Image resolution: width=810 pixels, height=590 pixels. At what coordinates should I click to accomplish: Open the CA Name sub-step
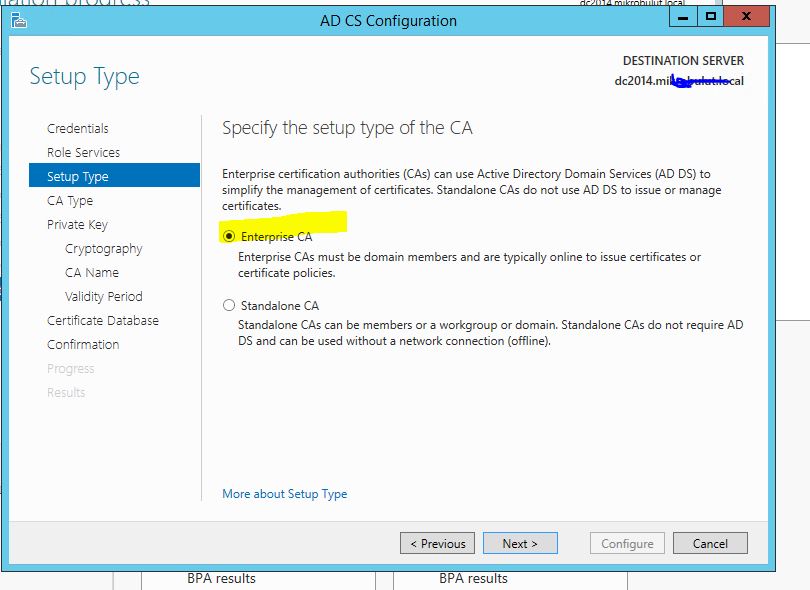91,272
